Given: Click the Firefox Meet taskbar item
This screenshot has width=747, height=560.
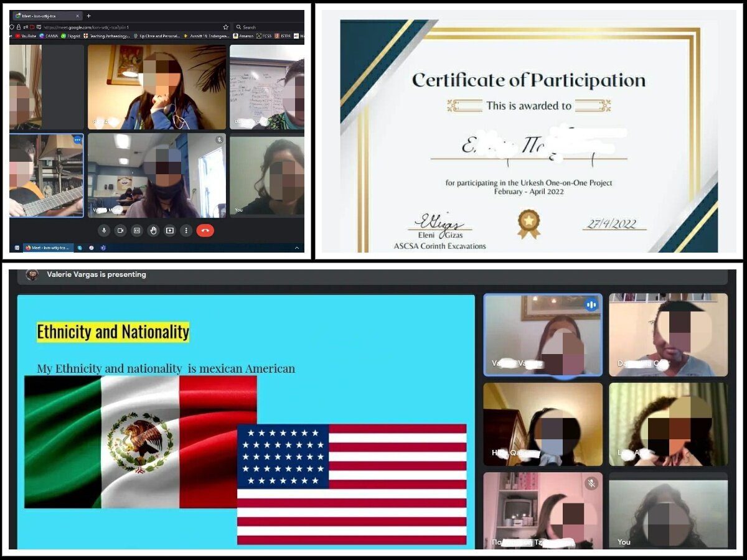Looking at the screenshot, I should point(49,248).
